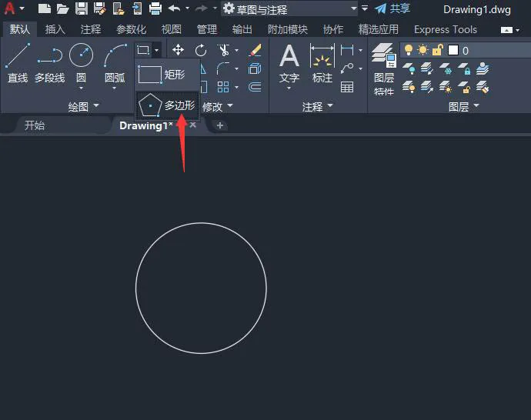Viewport: 531px width, 420px height.
Task: Click Open from Web & Mobile icon
Action: 119,8
